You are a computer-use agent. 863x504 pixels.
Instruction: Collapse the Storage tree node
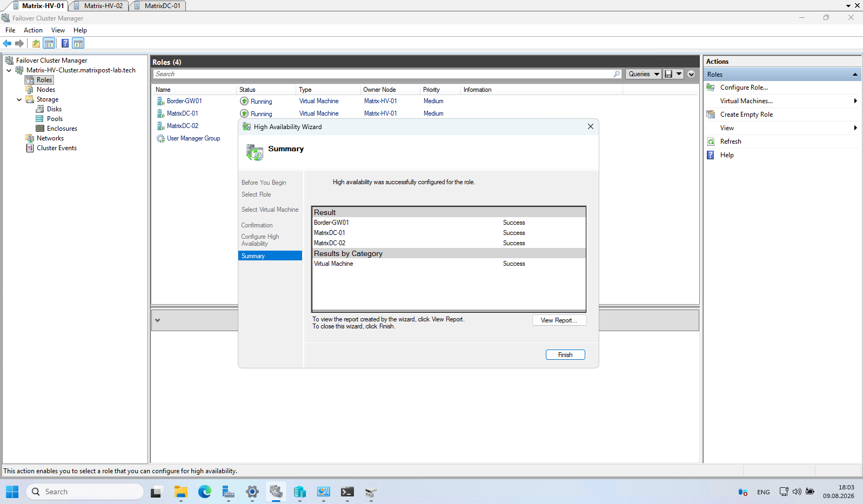tap(19, 99)
